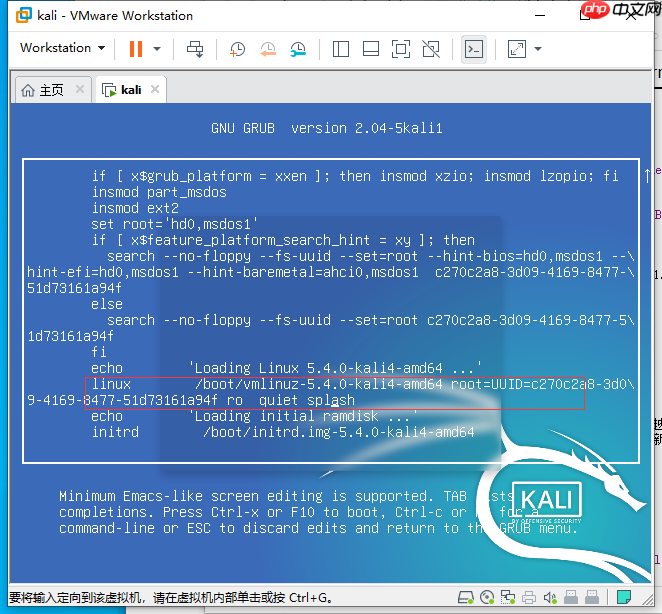This screenshot has height=614, width=662.
Task: Toggle the thumbnail bar view
Action: 371,49
